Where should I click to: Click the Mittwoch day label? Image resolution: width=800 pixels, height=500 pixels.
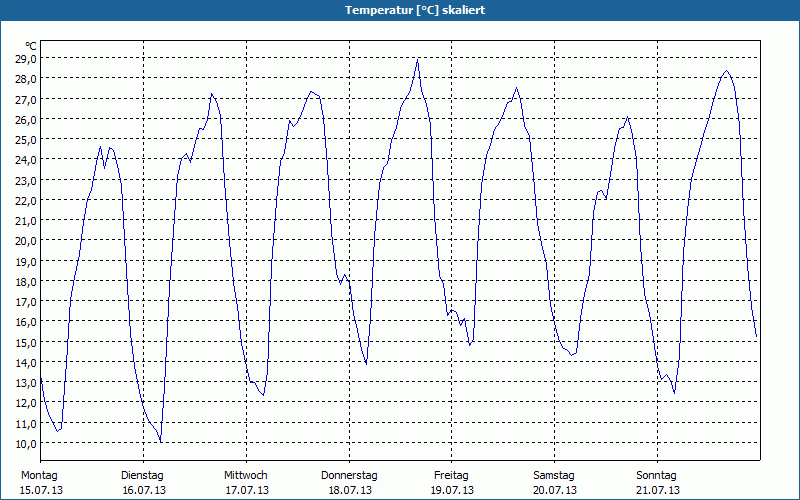(246, 476)
